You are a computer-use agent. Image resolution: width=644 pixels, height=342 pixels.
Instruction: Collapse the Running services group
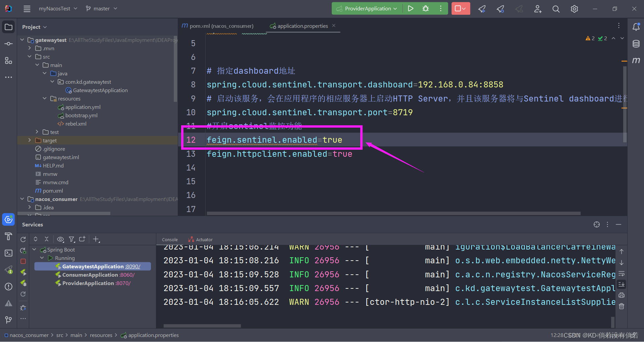[x=42, y=258]
